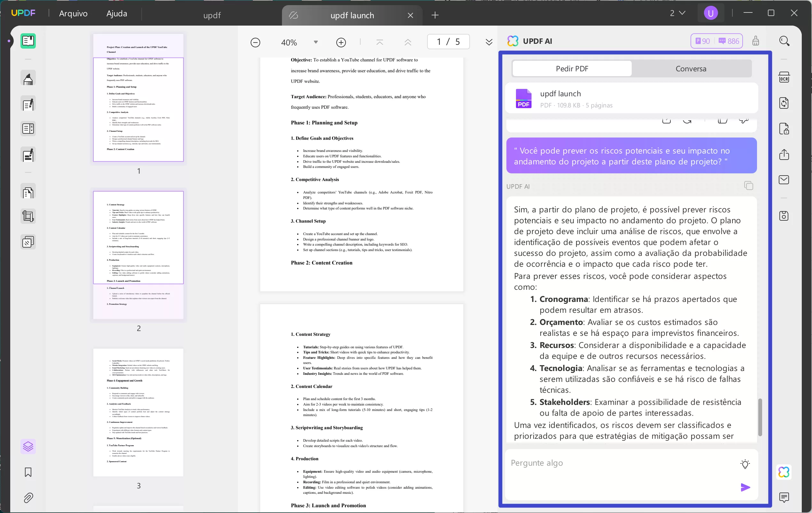Open the Arquivo menu

pyautogui.click(x=73, y=13)
